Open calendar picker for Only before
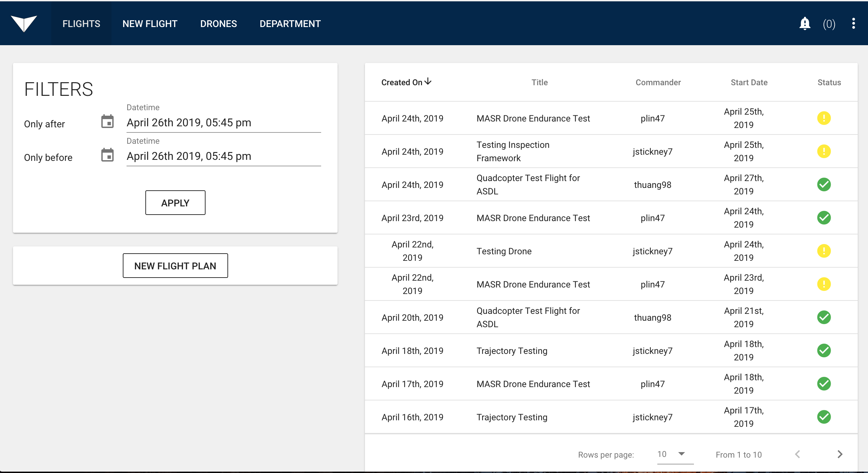This screenshot has width=868, height=473. tap(107, 155)
